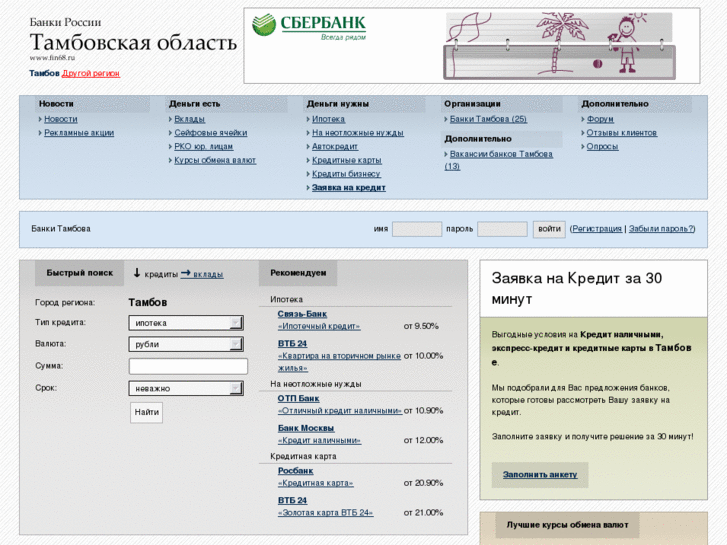Go to «Вклады» section
This screenshot has width=727, height=545.
click(x=189, y=119)
